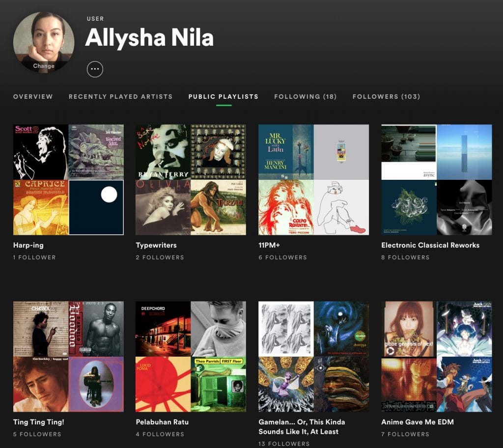
Task: Click '2 FOLLOWERS' under Typewriters
Action: (160, 257)
